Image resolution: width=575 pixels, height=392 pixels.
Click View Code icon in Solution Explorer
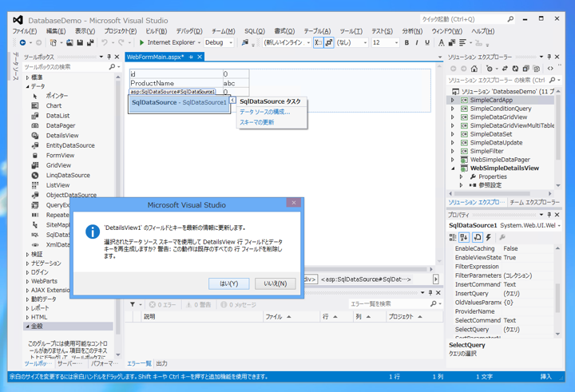550,69
